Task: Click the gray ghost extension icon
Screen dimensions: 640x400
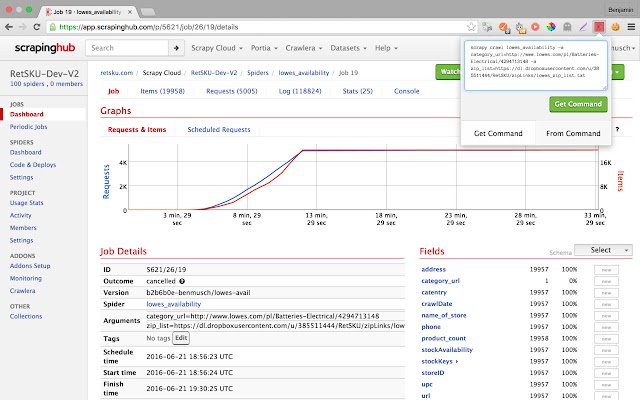Action: (567, 27)
